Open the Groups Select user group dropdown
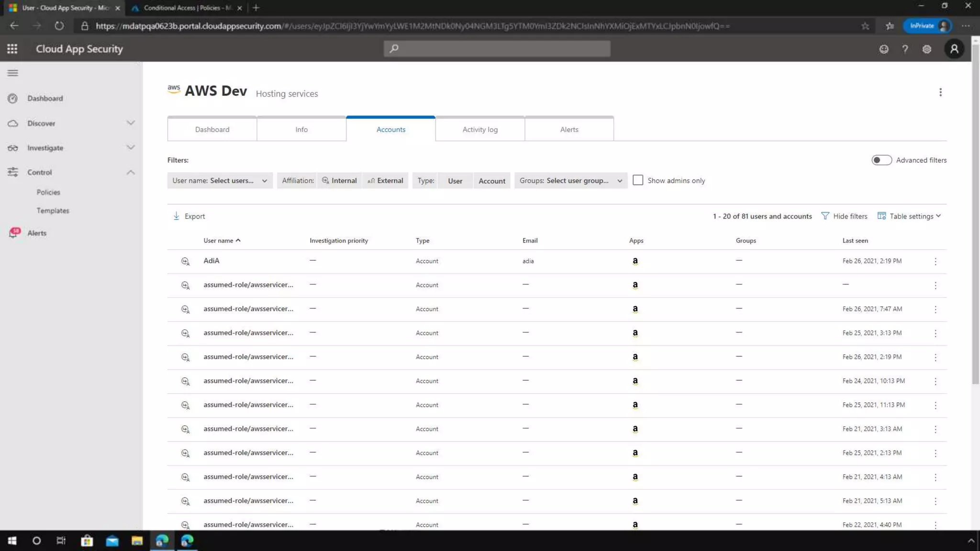The width and height of the screenshot is (980, 551). coord(571,181)
